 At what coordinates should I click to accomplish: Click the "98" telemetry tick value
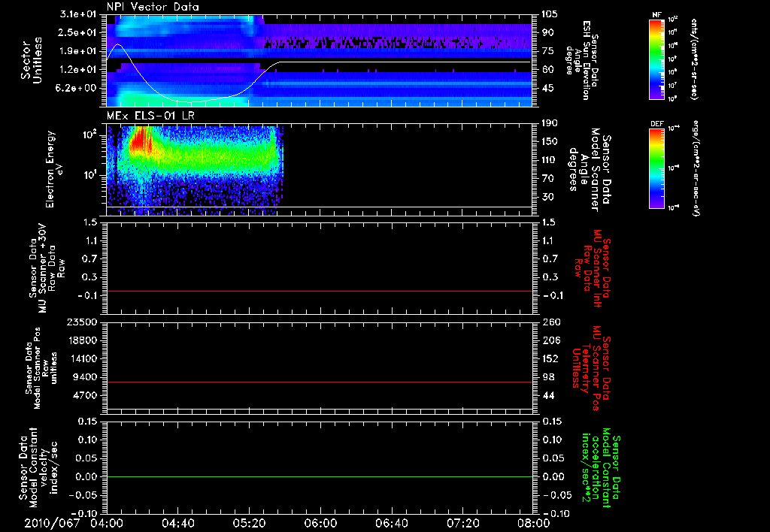(547, 377)
